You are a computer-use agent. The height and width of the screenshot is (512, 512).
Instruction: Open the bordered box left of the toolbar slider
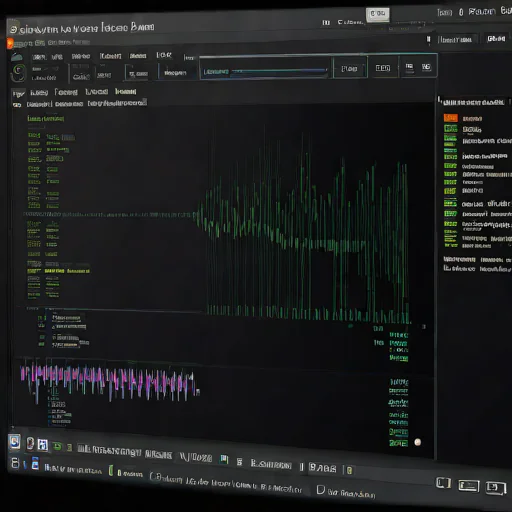point(175,72)
